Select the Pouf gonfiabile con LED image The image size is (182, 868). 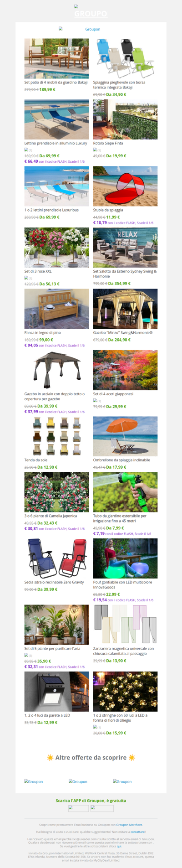pos(125,558)
